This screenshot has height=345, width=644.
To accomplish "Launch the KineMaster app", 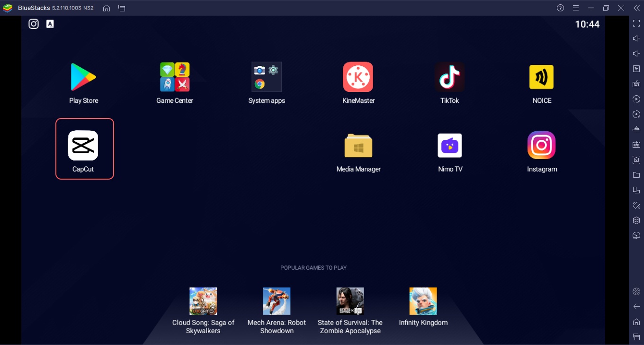I will tap(358, 77).
